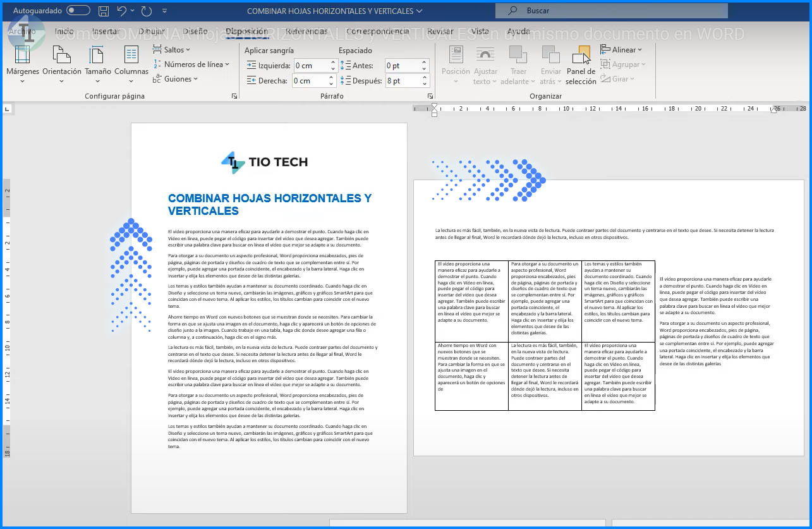Expand the Números de línea menu
Screen dimensions: 812x529
tap(190, 64)
